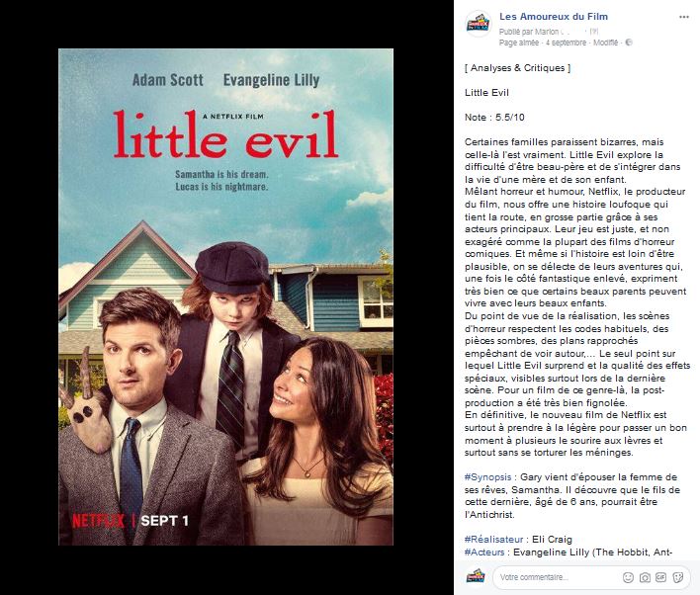The width and height of the screenshot is (700, 595).
Task: Click the [?] info icon after the publisher name
Action: [x=594, y=32]
